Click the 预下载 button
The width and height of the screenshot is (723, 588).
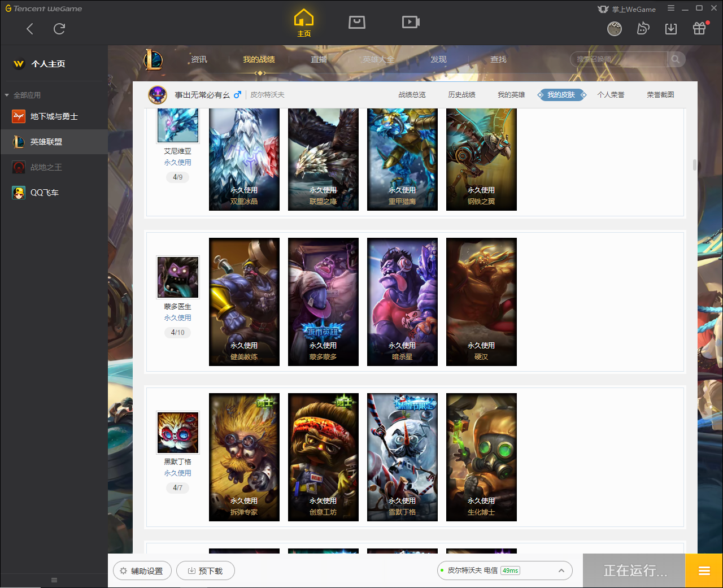206,571
